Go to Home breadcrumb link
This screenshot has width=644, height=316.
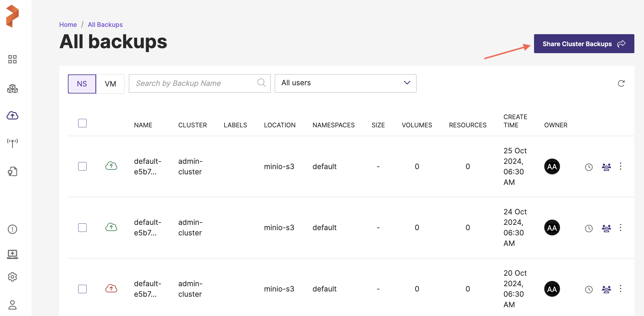(x=68, y=25)
